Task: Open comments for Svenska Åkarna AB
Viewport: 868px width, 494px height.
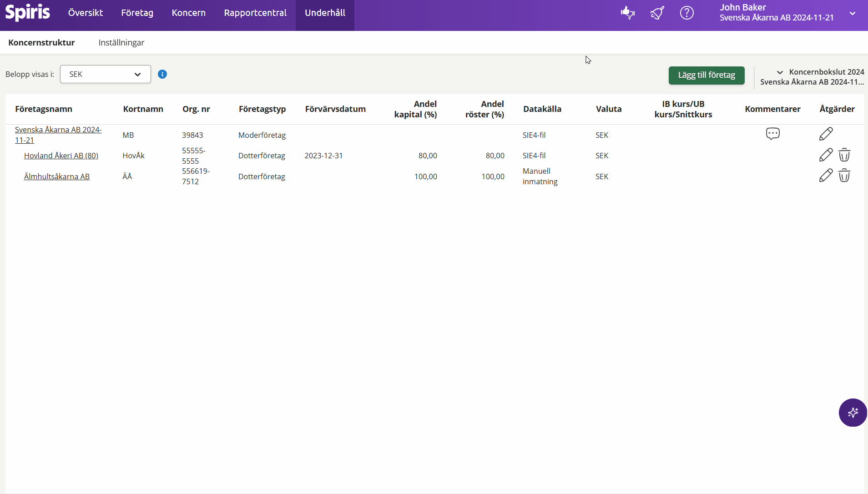Action: click(772, 134)
